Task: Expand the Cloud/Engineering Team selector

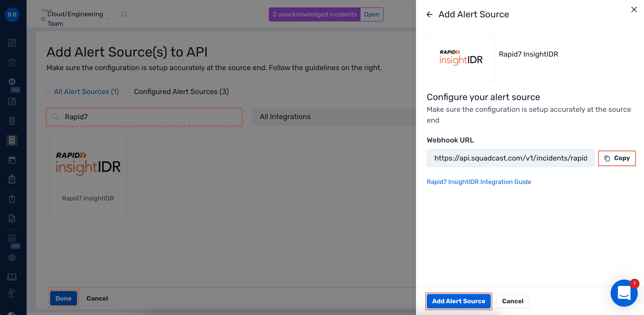Action: (107, 19)
